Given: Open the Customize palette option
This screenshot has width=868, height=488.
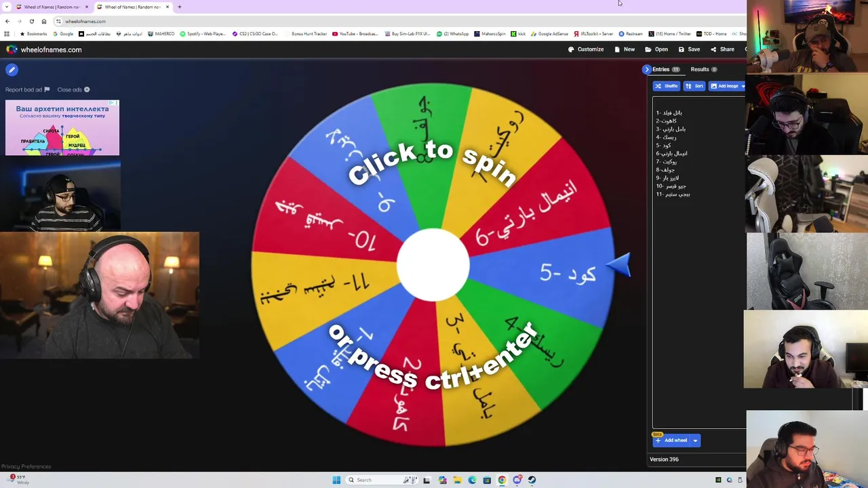Looking at the screenshot, I should pyautogui.click(x=586, y=49).
